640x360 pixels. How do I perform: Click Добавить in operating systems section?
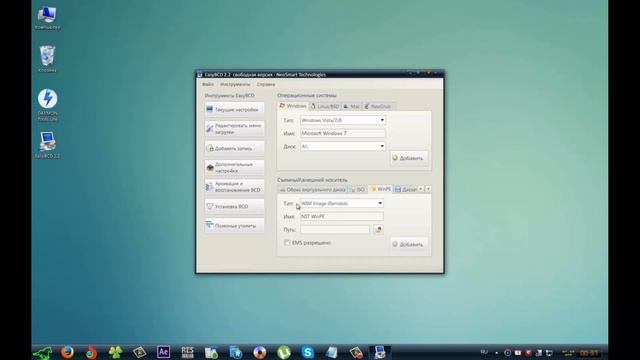[409, 158]
